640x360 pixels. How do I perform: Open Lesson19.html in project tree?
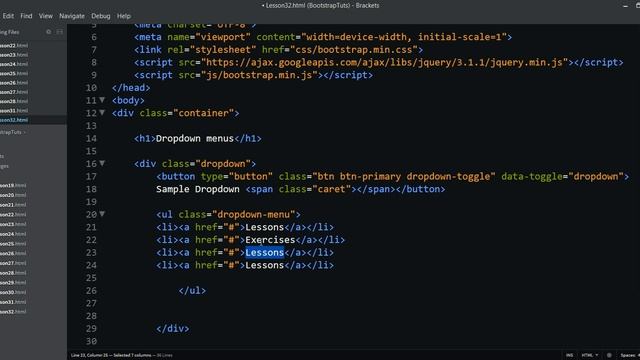click(x=13, y=185)
